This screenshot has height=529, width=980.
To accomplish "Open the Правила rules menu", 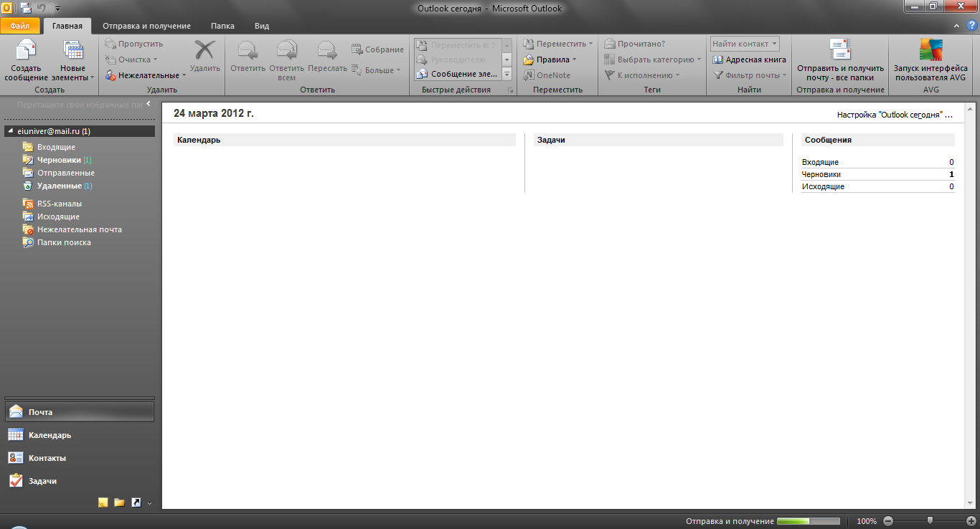I will coord(550,59).
